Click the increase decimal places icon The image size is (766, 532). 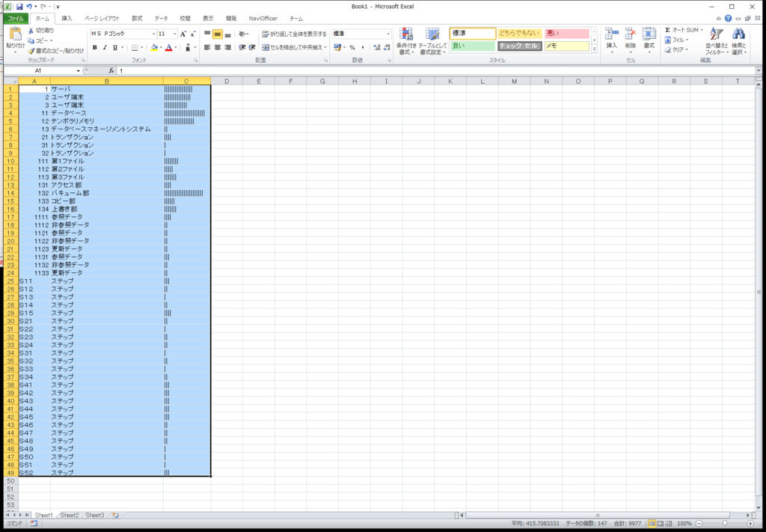pyautogui.click(x=376, y=47)
